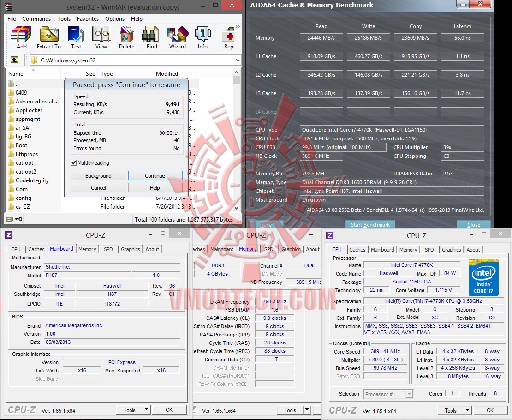
Task: Switch to SPD tab in left CPU-Z
Action: pyautogui.click(x=108, y=249)
